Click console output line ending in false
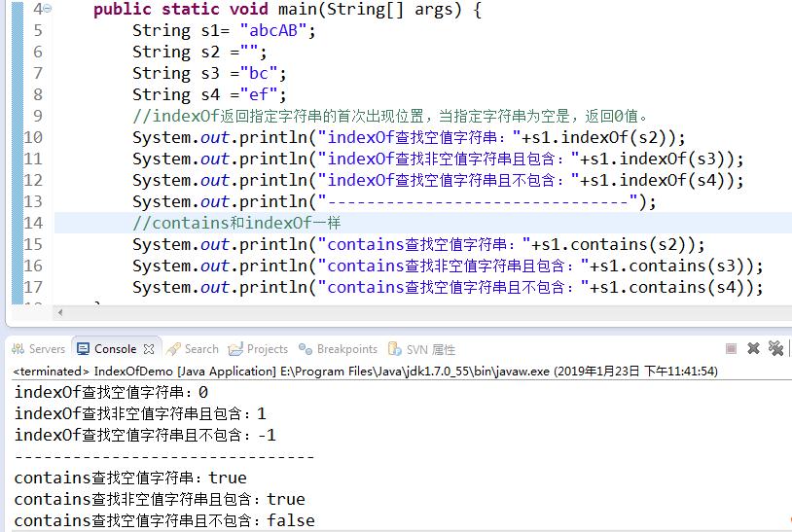This screenshot has width=792, height=532. (x=164, y=520)
